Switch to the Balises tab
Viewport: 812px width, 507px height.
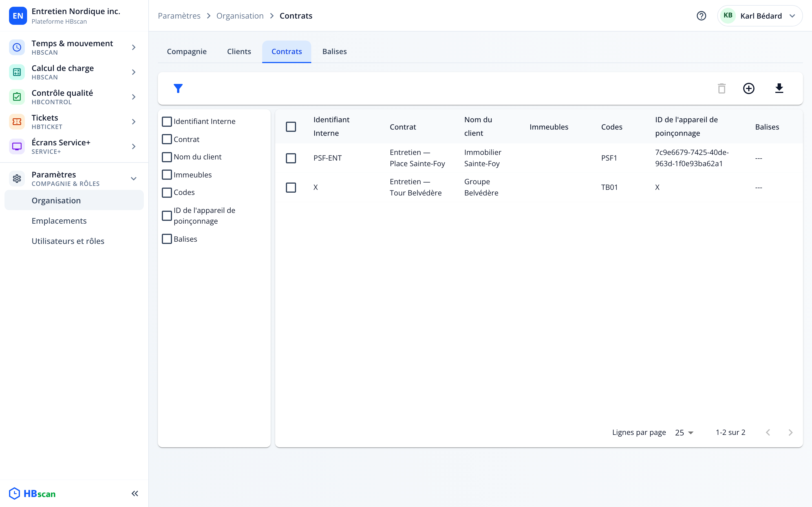click(x=335, y=51)
